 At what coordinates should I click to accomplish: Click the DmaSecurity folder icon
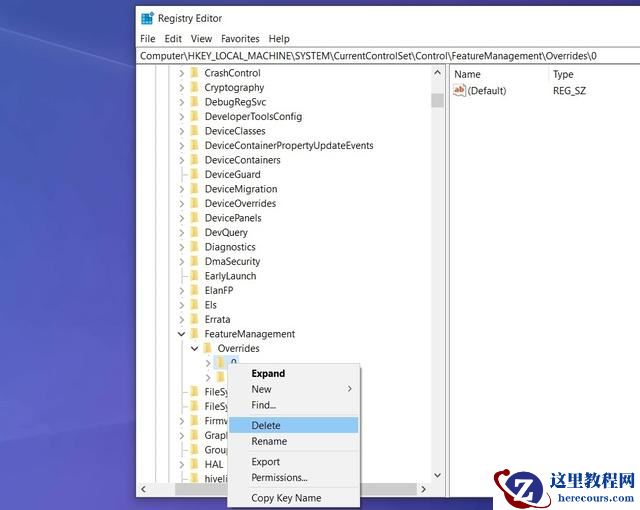[195, 261]
